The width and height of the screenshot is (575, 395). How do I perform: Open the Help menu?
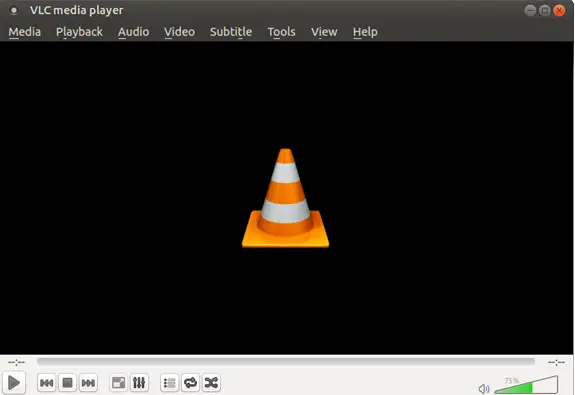point(365,32)
